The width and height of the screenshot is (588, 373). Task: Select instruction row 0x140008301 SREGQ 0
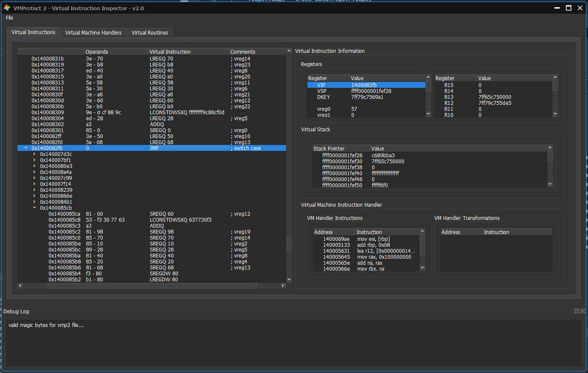tap(152, 130)
